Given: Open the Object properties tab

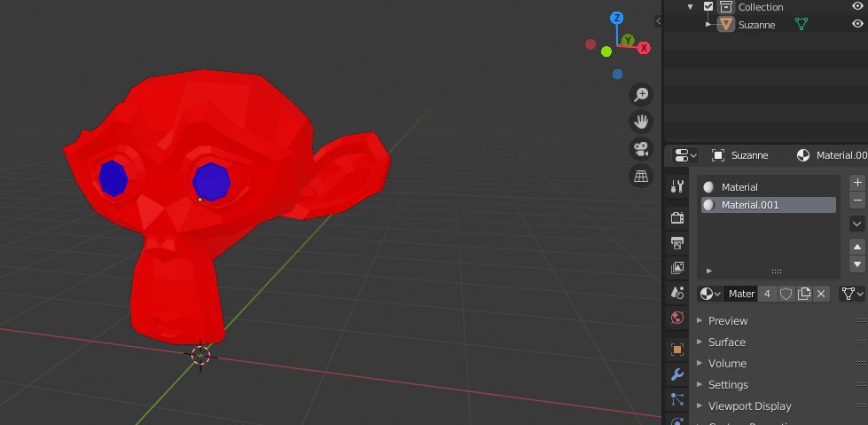Looking at the screenshot, I should 677,350.
